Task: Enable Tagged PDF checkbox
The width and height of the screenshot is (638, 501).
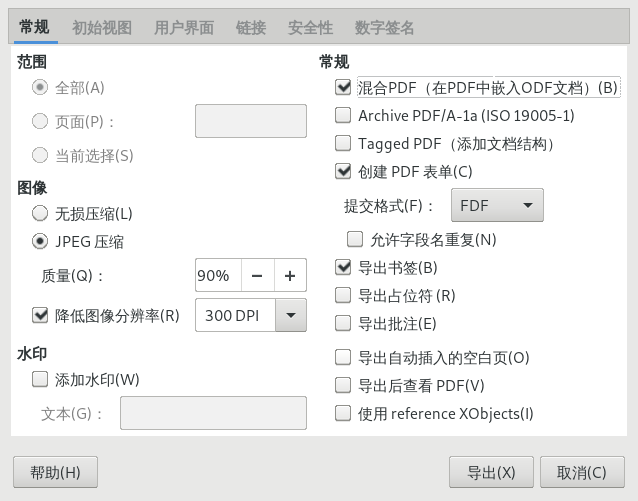Action: coord(343,143)
